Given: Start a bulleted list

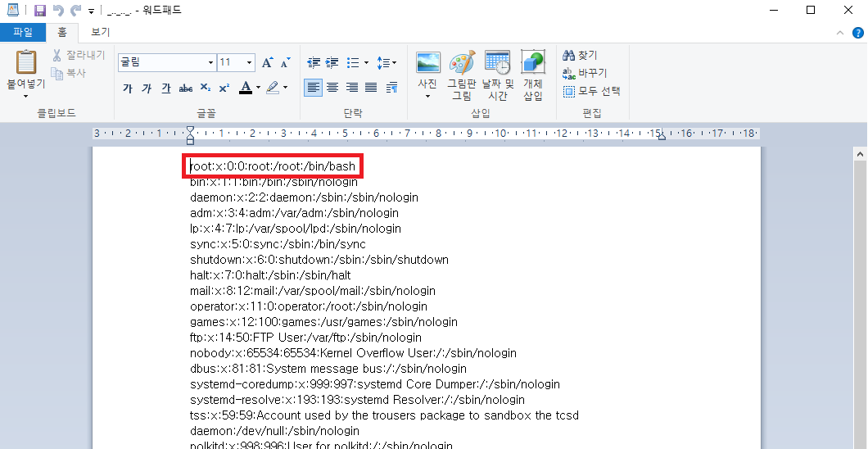Looking at the screenshot, I should click(353, 62).
